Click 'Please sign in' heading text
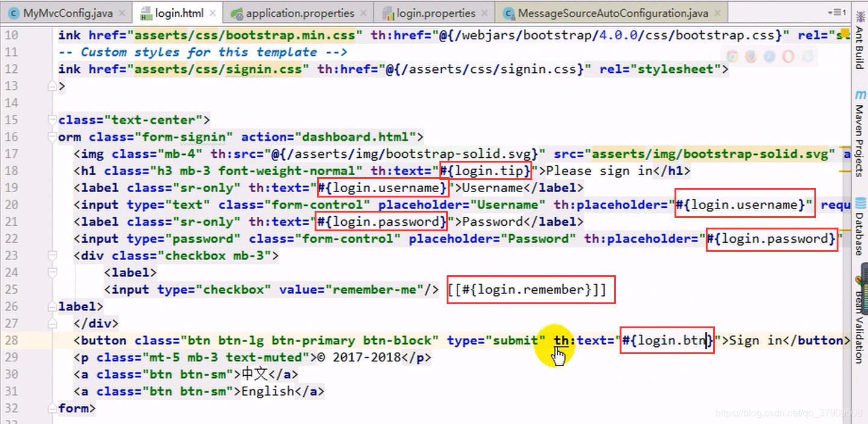 click(x=599, y=171)
